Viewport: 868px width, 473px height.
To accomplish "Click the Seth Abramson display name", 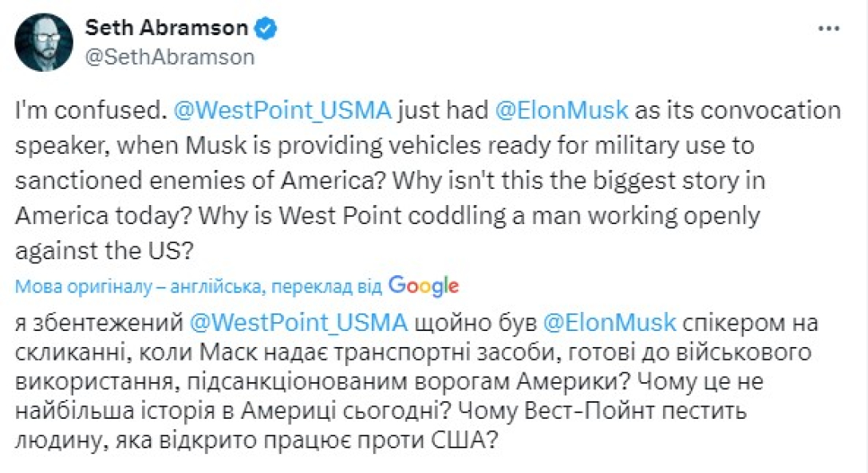I will tap(166, 28).
